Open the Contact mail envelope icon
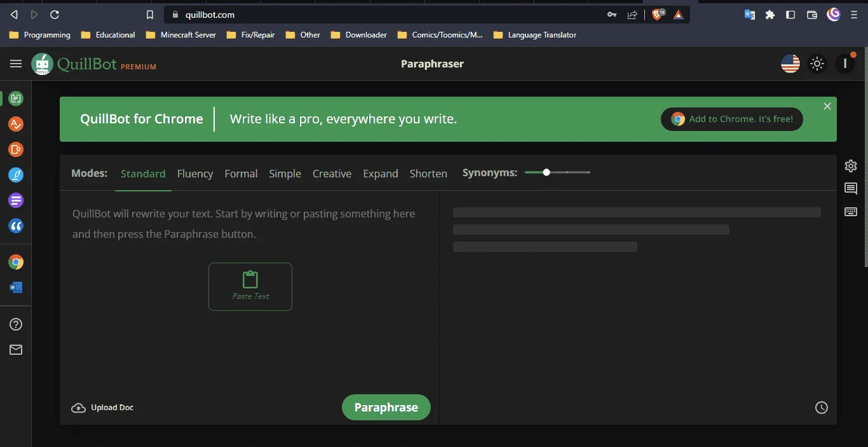This screenshot has width=868, height=447. [16, 350]
